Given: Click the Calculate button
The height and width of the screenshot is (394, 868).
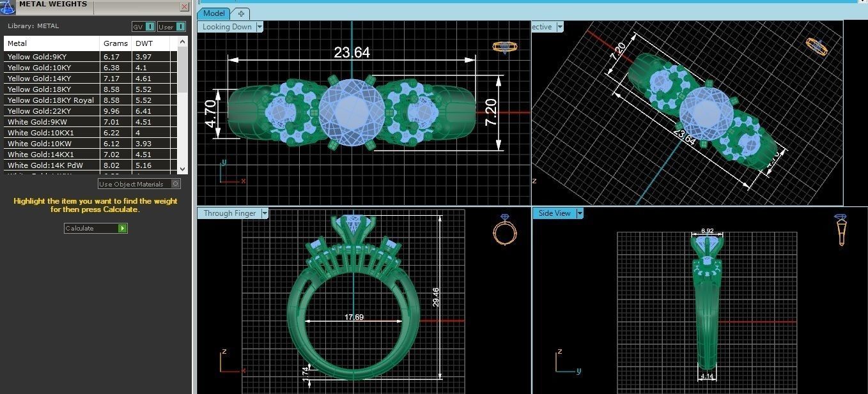Looking at the screenshot, I should [x=96, y=228].
